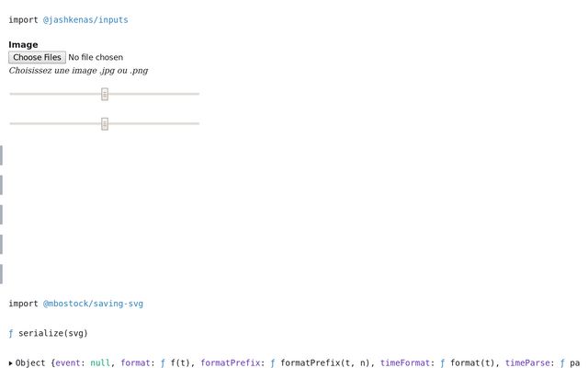Image resolution: width=588 pixels, height=368 pixels.
Task: Select the fourth gray cell margin bar
Action: point(1,244)
